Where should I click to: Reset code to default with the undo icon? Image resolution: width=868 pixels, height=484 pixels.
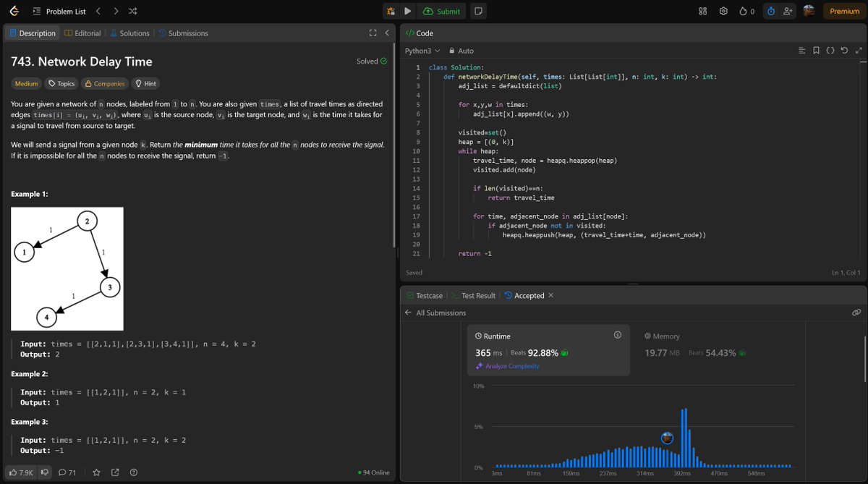click(x=845, y=50)
